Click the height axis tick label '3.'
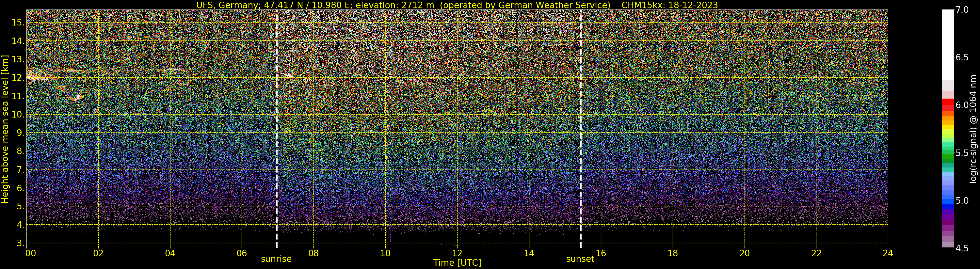Image resolution: width=980 pixels, height=269 pixels. pos(21,243)
